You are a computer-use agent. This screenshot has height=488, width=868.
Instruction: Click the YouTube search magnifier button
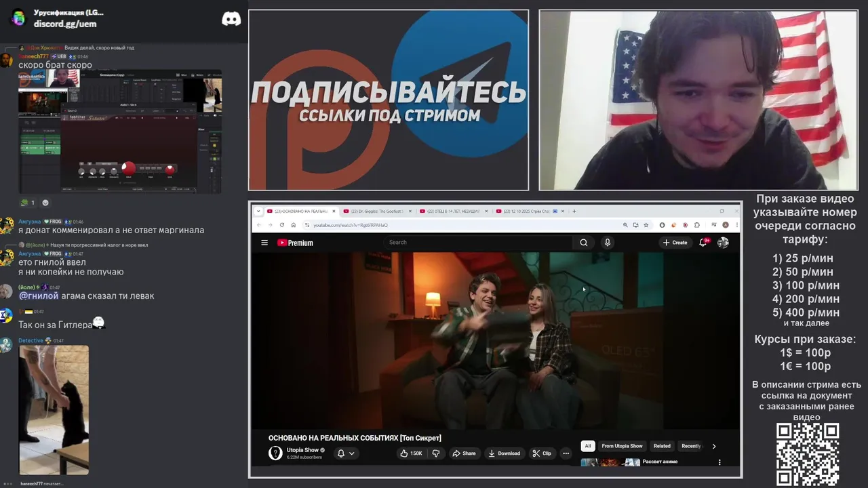click(583, 243)
